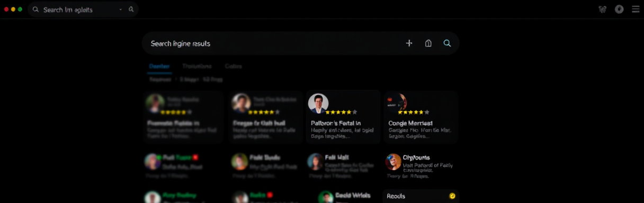Screen dimensions: 644x203
Task: Open the circular profile icon at top right
Action: click(x=619, y=9)
